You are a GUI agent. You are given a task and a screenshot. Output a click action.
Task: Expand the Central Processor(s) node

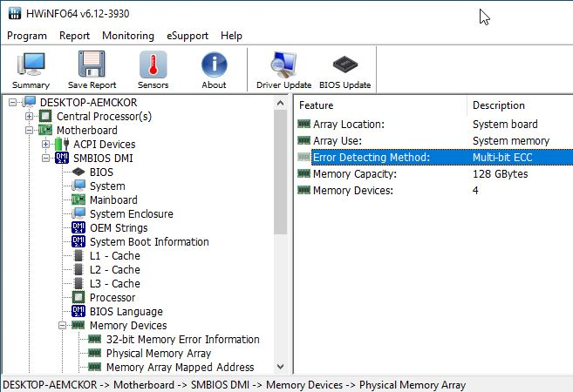tap(30, 116)
